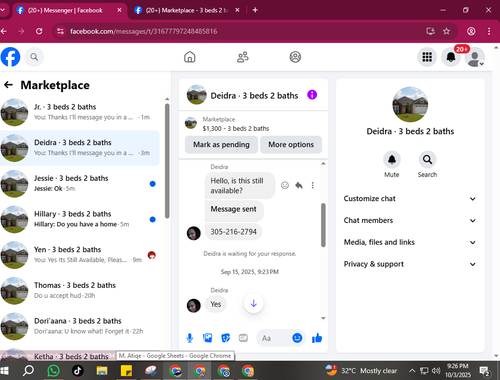Click the Facebook search magnifier icon
500x380 pixels.
pos(34,57)
